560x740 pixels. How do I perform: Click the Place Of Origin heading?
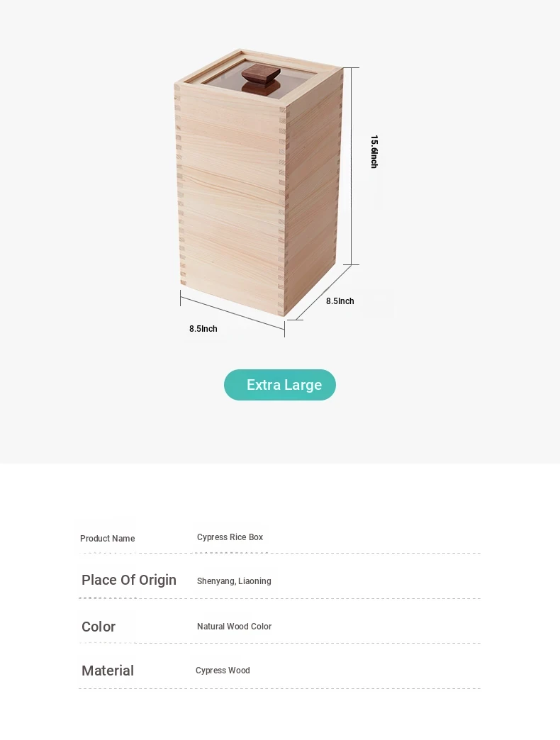[129, 580]
